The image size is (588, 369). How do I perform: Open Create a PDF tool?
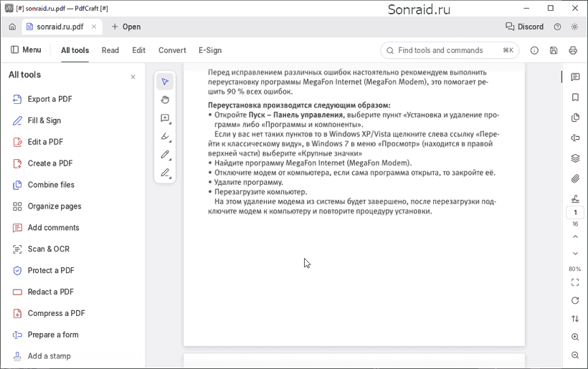(x=43, y=163)
